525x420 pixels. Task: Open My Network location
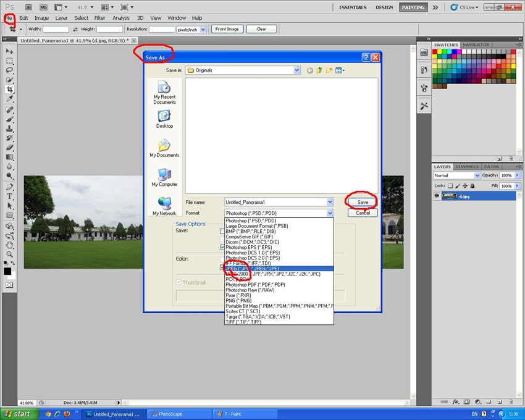coord(164,206)
